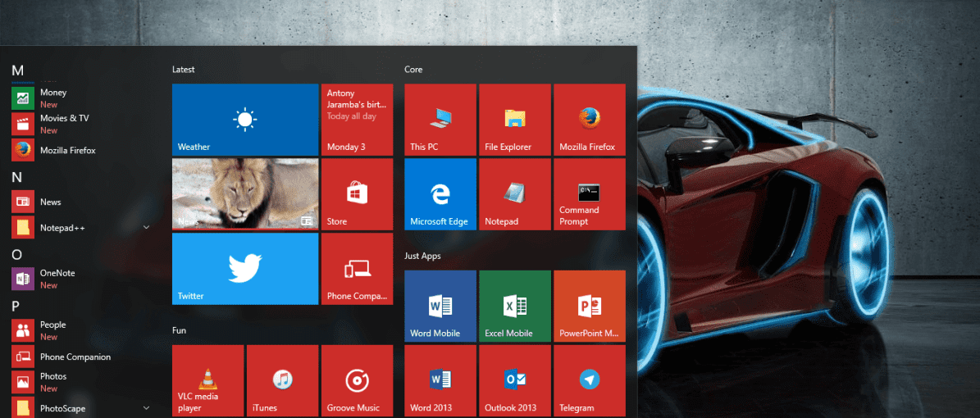Open the News app in the list
980x418 pixels.
tap(81, 202)
